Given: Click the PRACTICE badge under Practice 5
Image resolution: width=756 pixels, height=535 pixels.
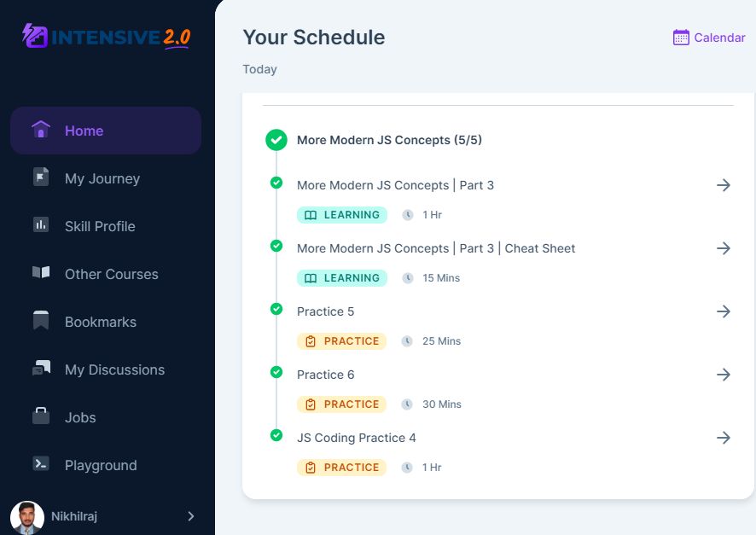Looking at the screenshot, I should 342,341.
